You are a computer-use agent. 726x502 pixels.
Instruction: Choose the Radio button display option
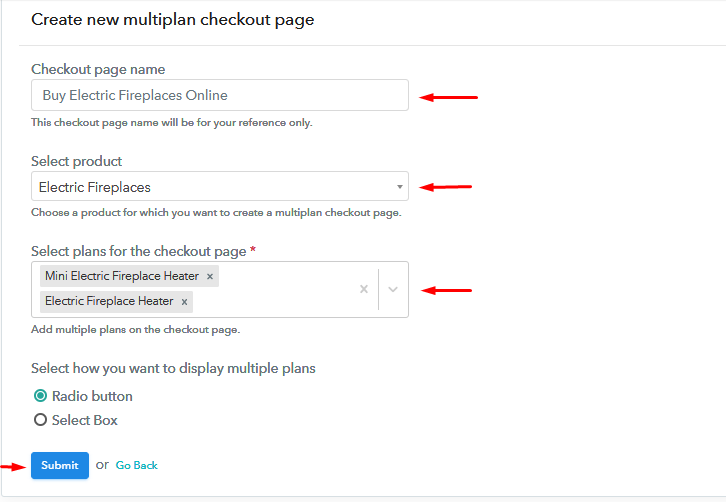(x=40, y=395)
